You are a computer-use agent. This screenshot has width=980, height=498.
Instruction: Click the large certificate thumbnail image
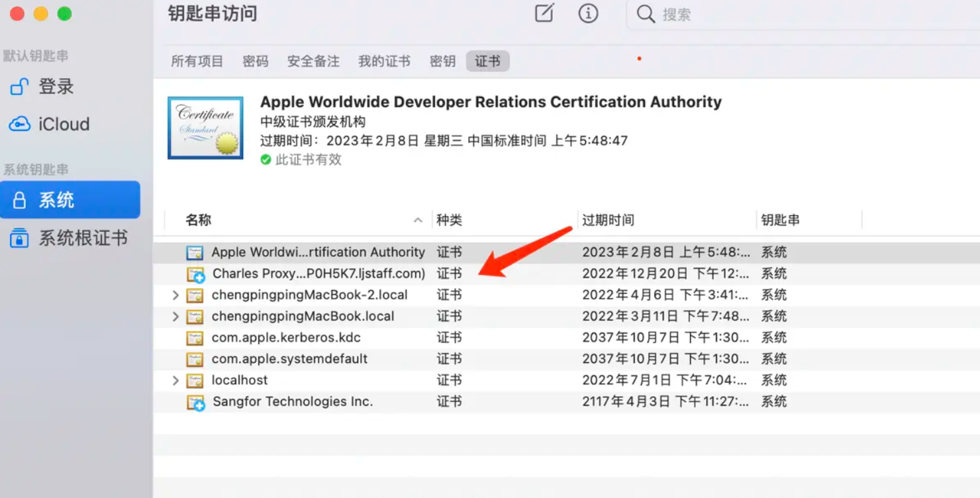coord(205,128)
